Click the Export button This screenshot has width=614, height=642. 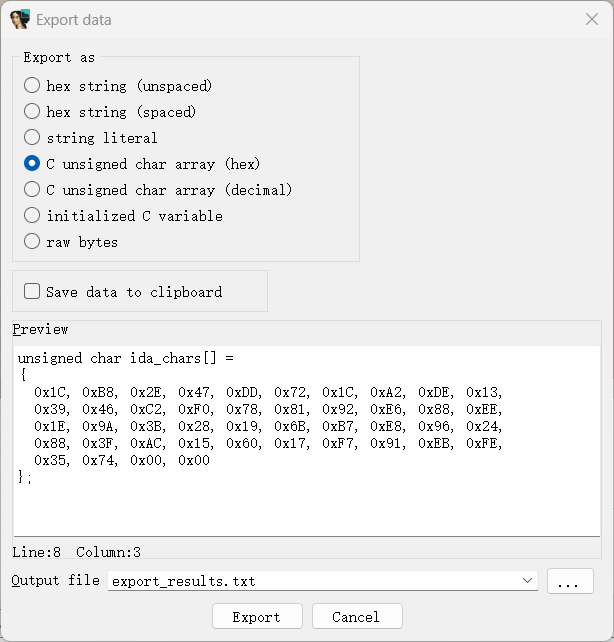pyautogui.click(x=257, y=616)
